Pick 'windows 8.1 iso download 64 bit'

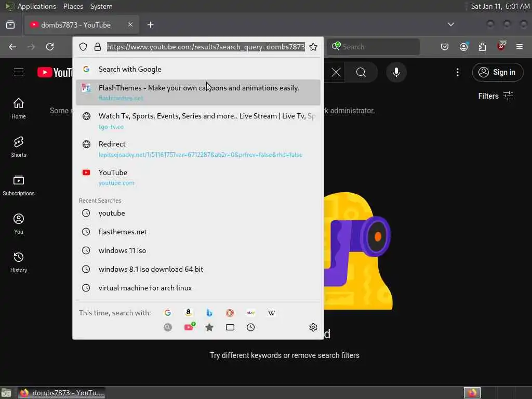(x=198, y=269)
